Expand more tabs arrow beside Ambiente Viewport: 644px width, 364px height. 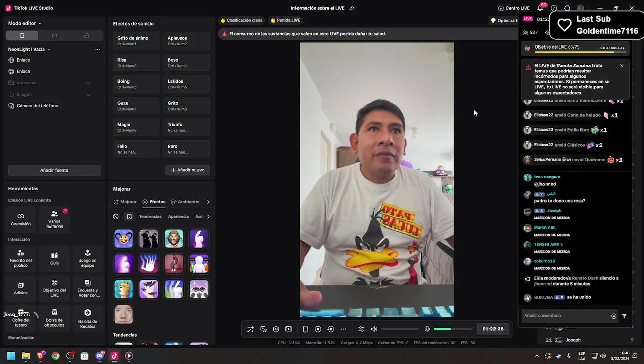(208, 202)
